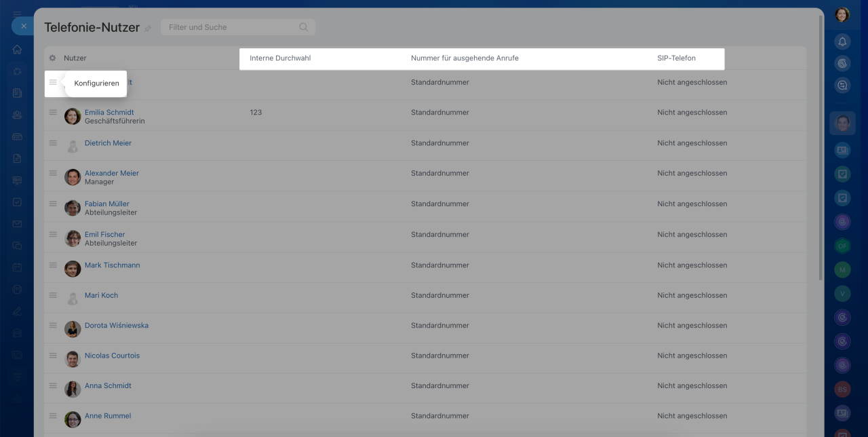
Task: Open row menu for Fabian Müller
Action: coord(53,204)
